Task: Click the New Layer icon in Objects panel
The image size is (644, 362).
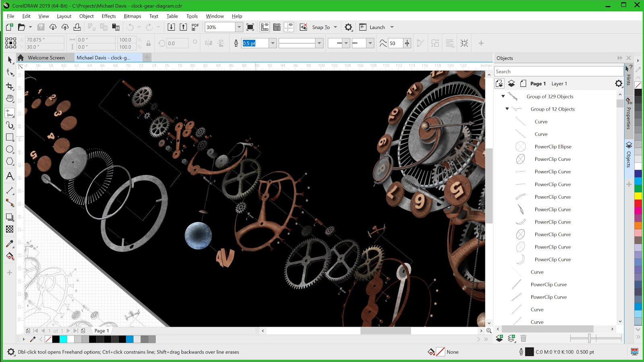Action: tap(500, 339)
